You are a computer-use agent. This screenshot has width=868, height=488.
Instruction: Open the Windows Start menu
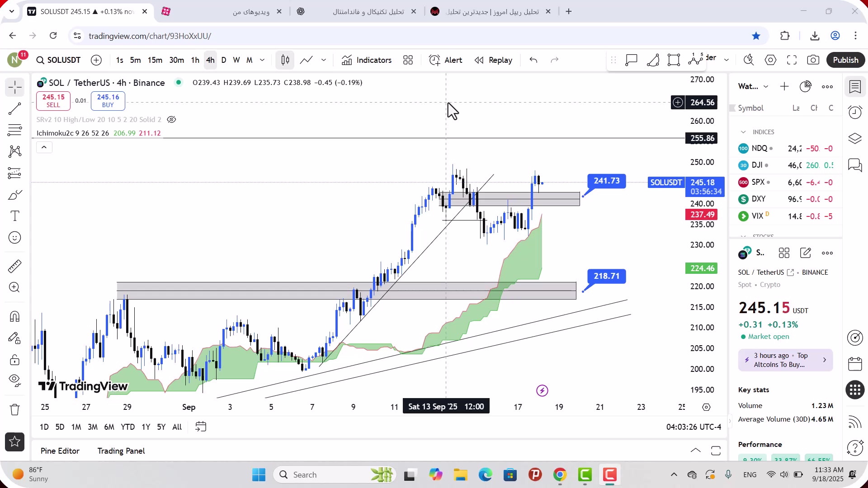[259, 475]
